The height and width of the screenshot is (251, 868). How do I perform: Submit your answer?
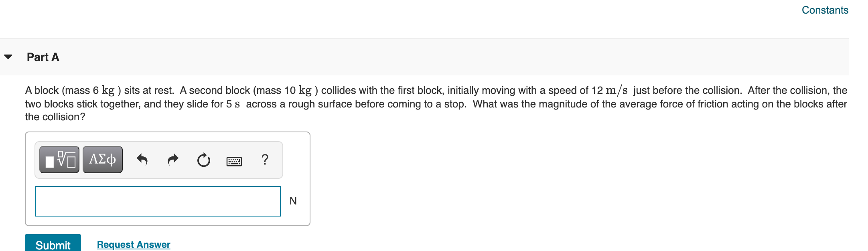point(53,245)
